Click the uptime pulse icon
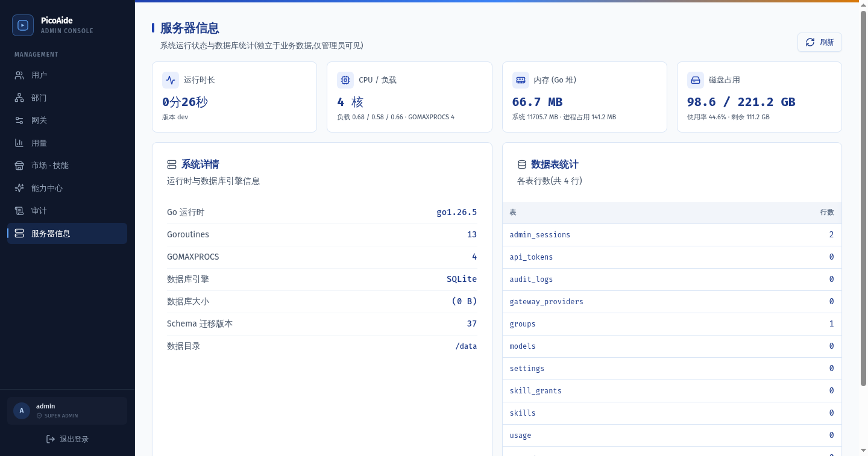Screen dimensions: 868x456 point(171,80)
